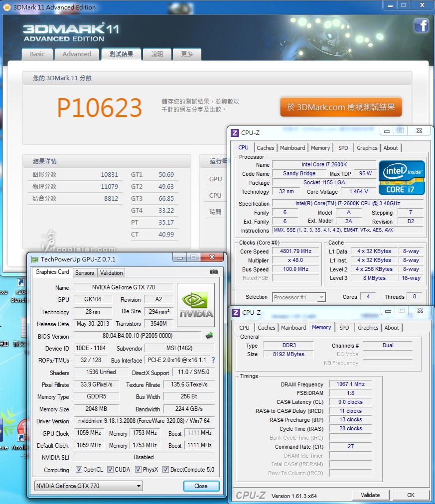
Task: Click the Driver Version field in GPU-Z
Action: pyautogui.click(x=144, y=421)
